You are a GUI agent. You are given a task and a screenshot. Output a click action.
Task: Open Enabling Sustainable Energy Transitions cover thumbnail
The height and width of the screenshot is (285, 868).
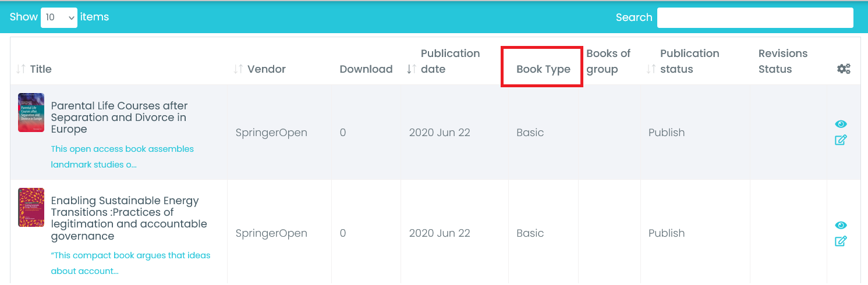[31, 207]
